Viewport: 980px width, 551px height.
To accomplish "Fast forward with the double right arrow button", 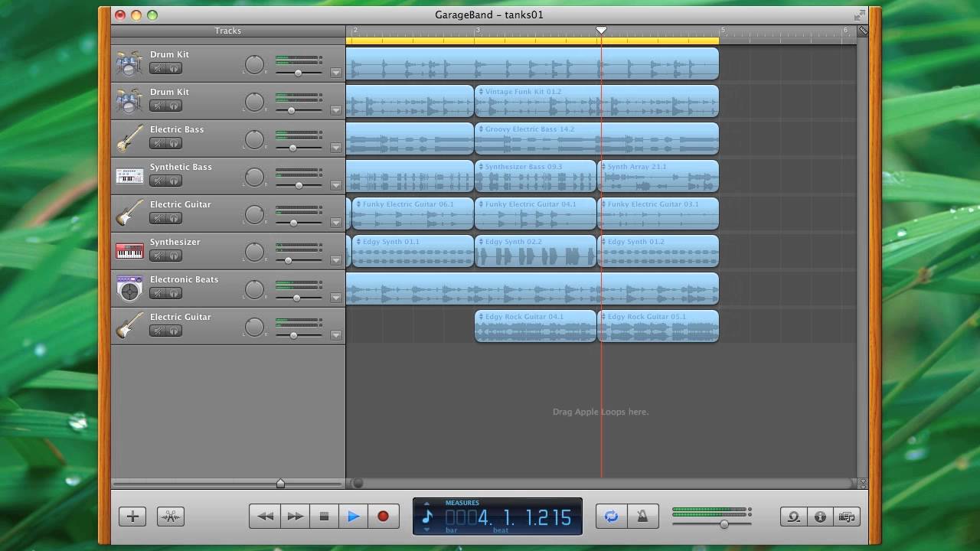I will point(295,517).
